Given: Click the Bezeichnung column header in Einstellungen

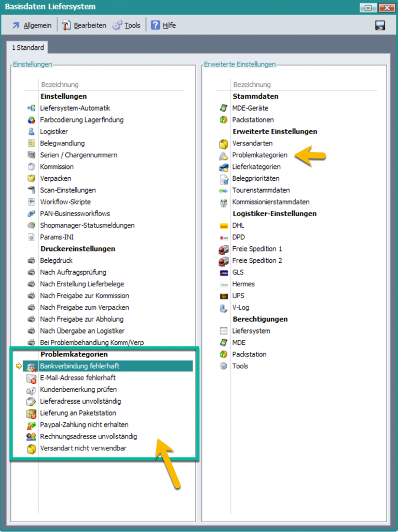Looking at the screenshot, I should point(59,85).
